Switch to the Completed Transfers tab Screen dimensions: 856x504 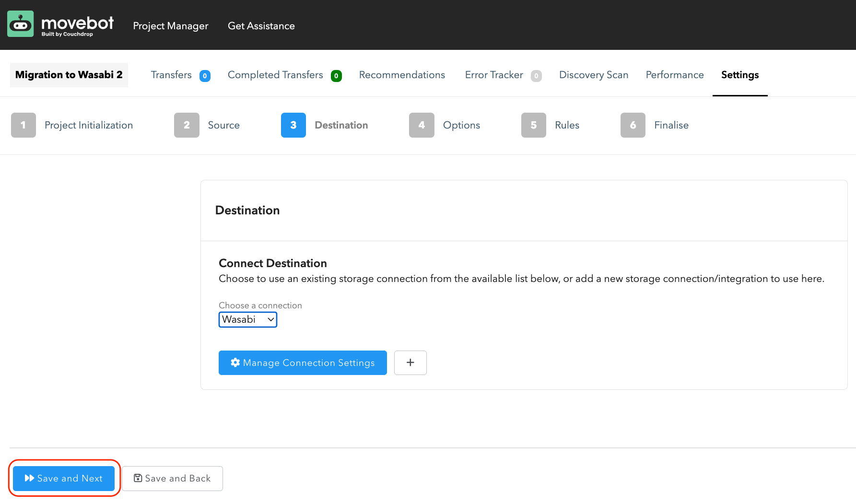pyautogui.click(x=275, y=75)
